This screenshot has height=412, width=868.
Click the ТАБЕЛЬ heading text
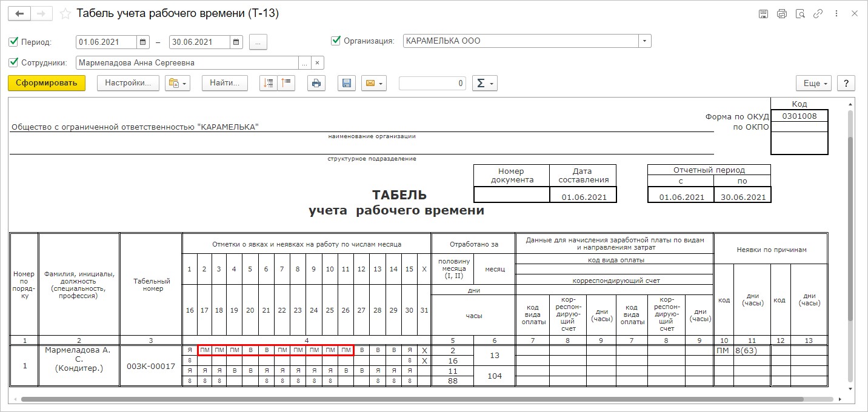[x=399, y=195]
